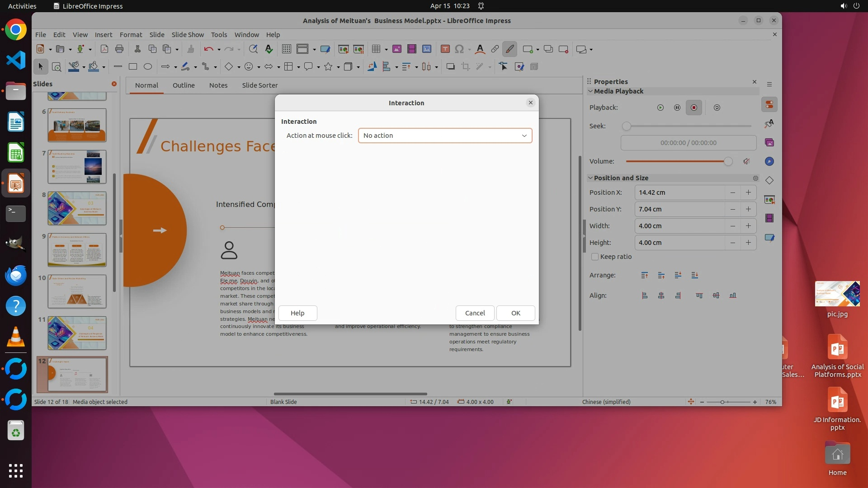Click the Play button in Media Playback
The height and width of the screenshot is (488, 868).
[x=660, y=108]
